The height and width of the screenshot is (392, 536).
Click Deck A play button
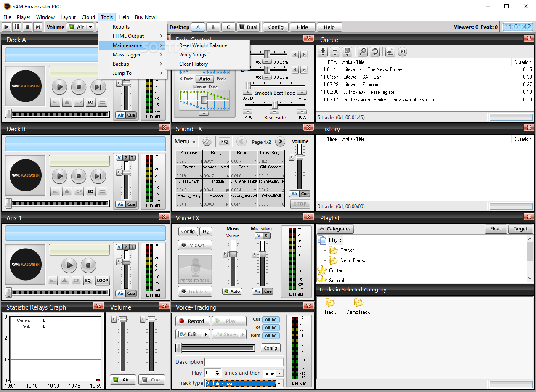pos(60,87)
